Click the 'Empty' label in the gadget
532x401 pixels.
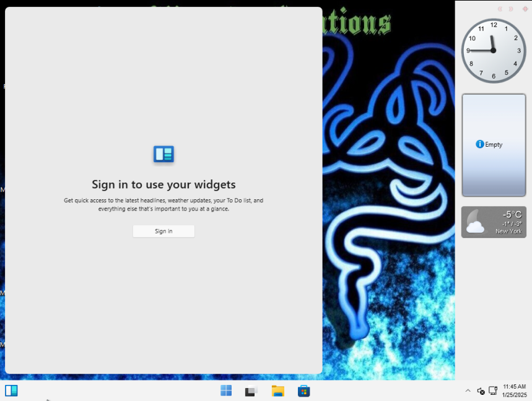pos(494,144)
